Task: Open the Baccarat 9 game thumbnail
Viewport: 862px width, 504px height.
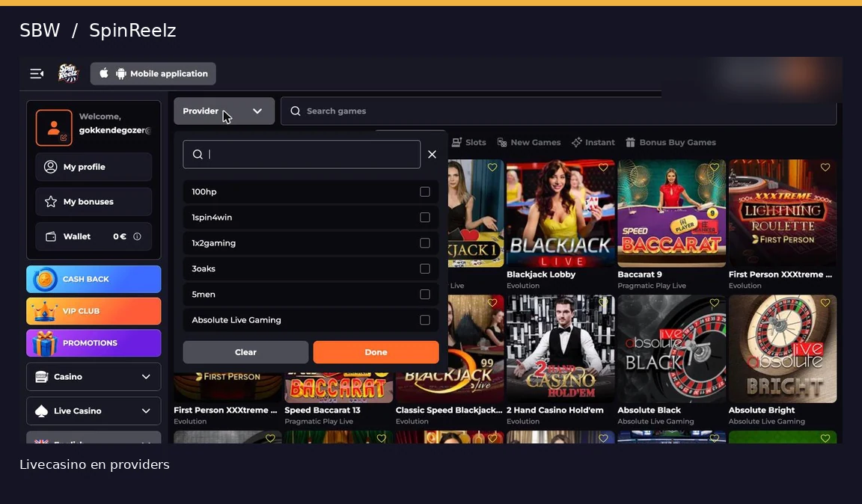Action: coord(671,213)
